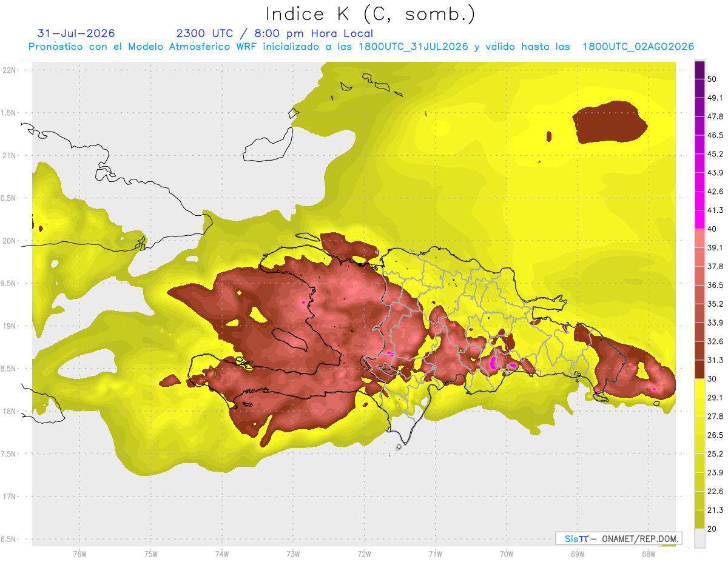Click the "41.3" color scale value

coord(715,210)
